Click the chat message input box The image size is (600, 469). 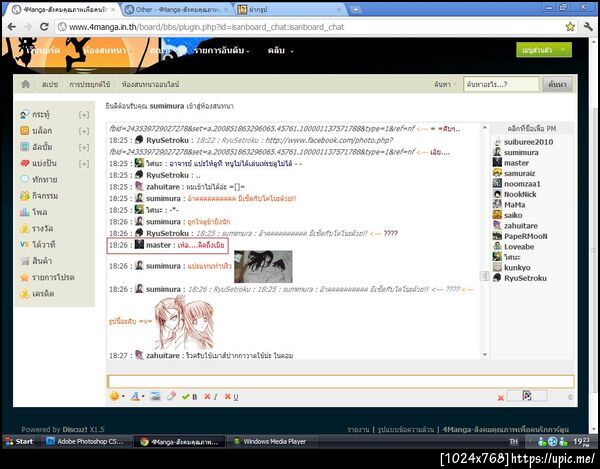tap(341, 381)
